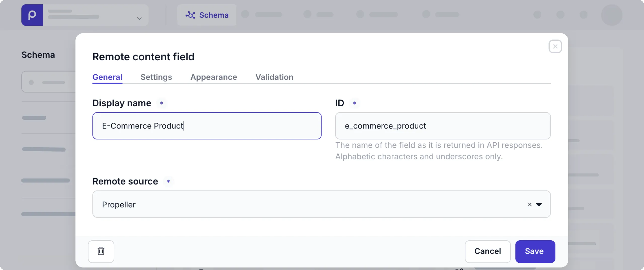Click the ID field containing e_commerce_product

(443, 126)
